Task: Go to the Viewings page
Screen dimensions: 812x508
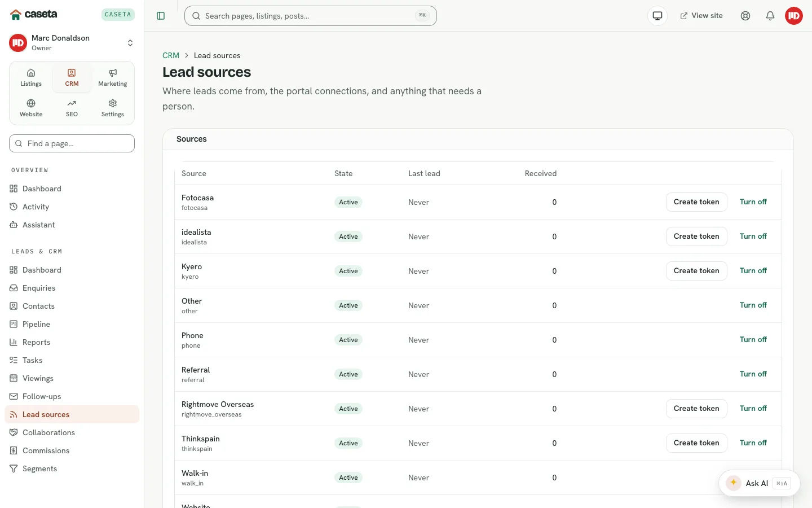Action: click(72, 378)
